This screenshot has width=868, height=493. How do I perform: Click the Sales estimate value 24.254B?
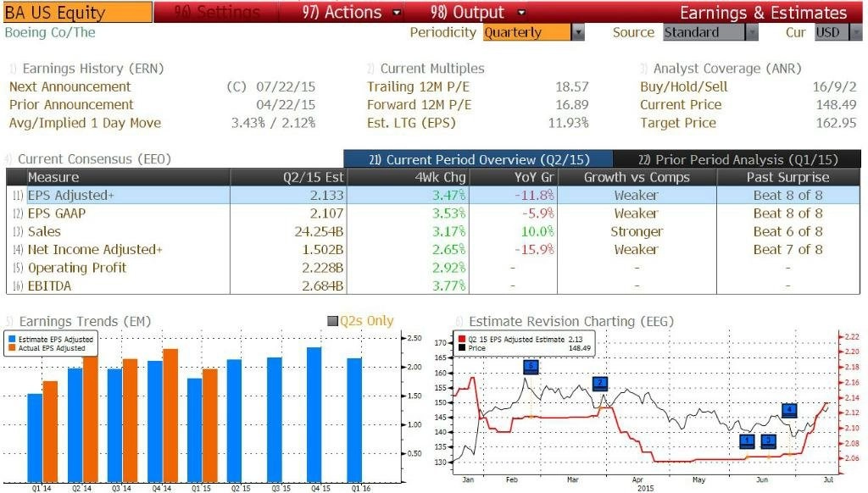[x=319, y=231]
